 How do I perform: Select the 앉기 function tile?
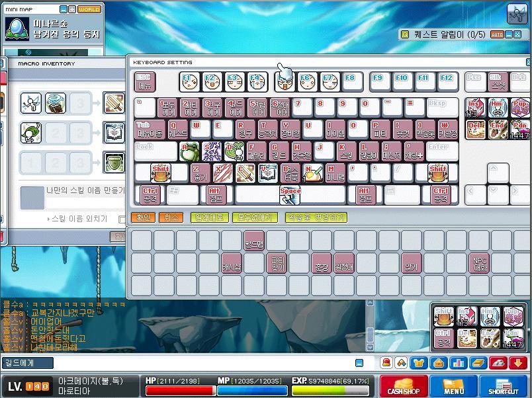(412, 263)
